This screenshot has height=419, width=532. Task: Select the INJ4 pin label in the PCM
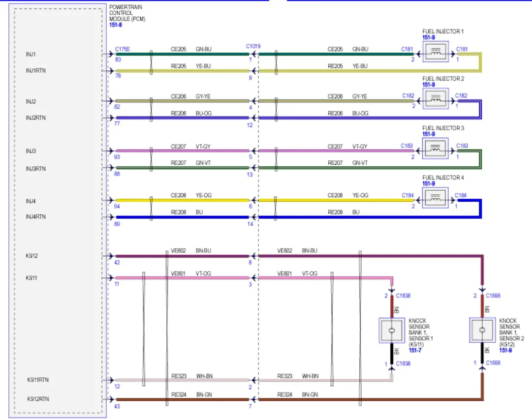[x=31, y=201]
